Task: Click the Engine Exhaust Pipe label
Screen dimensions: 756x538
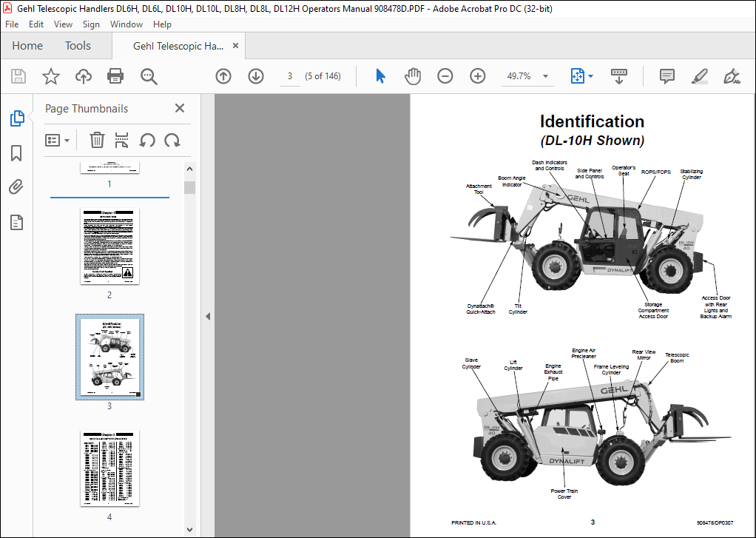Action: point(553,372)
